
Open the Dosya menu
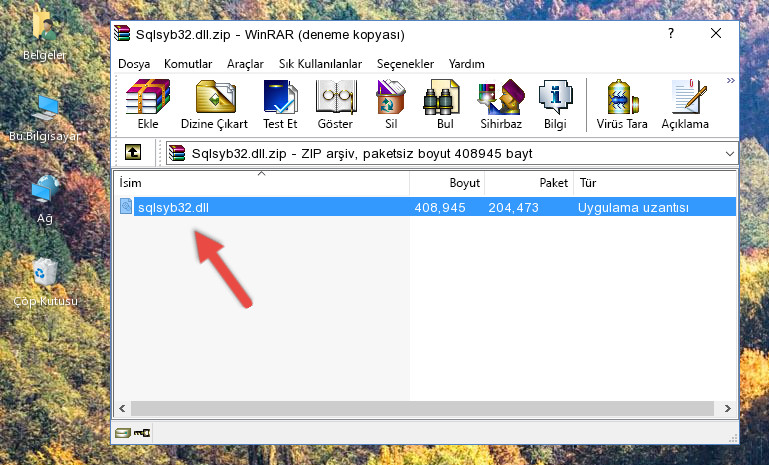[x=134, y=64]
